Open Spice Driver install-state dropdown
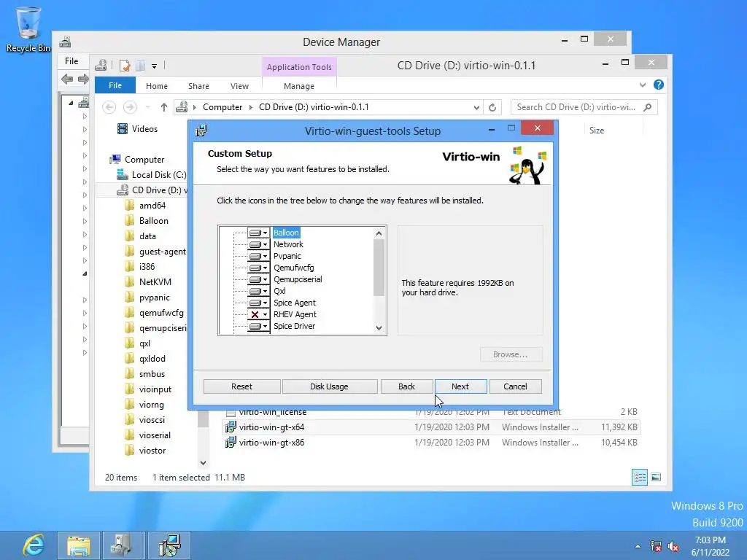This screenshot has width=747, height=560. click(x=258, y=326)
